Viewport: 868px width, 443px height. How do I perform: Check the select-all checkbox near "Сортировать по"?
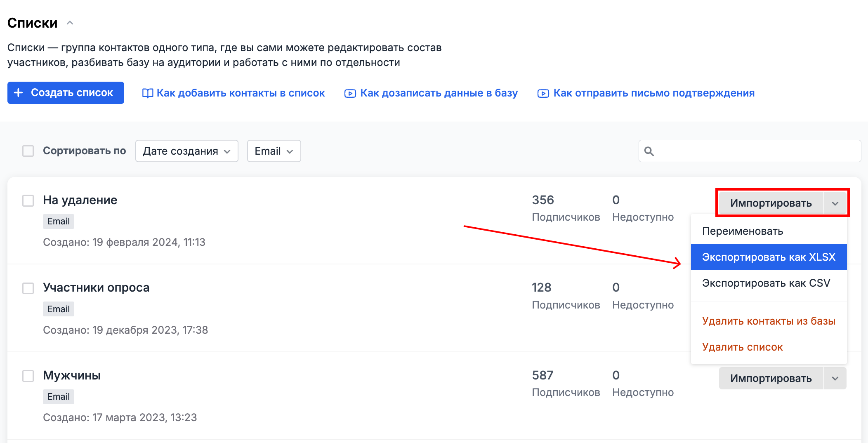(x=28, y=151)
